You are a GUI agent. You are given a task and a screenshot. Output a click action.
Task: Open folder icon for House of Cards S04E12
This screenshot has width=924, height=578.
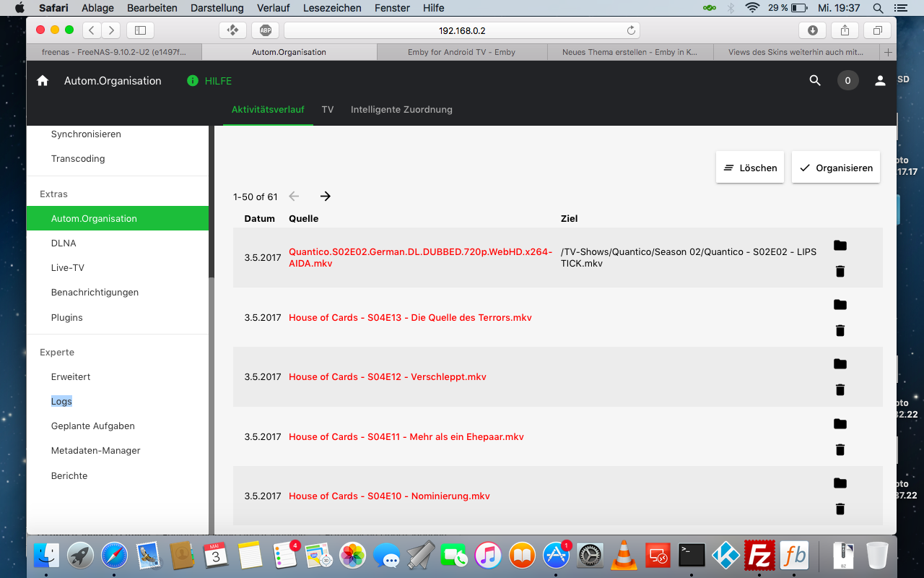[840, 364]
